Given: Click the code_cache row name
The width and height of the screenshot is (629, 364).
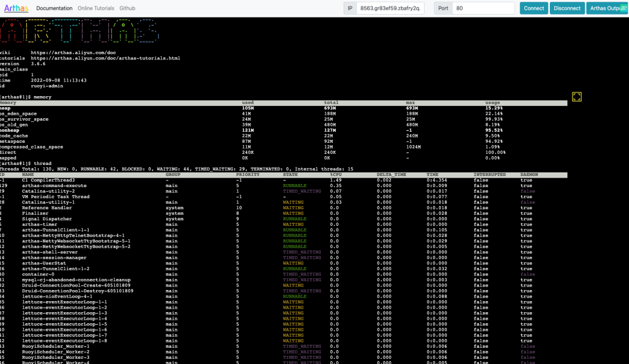Looking at the screenshot, I should click(14, 136).
